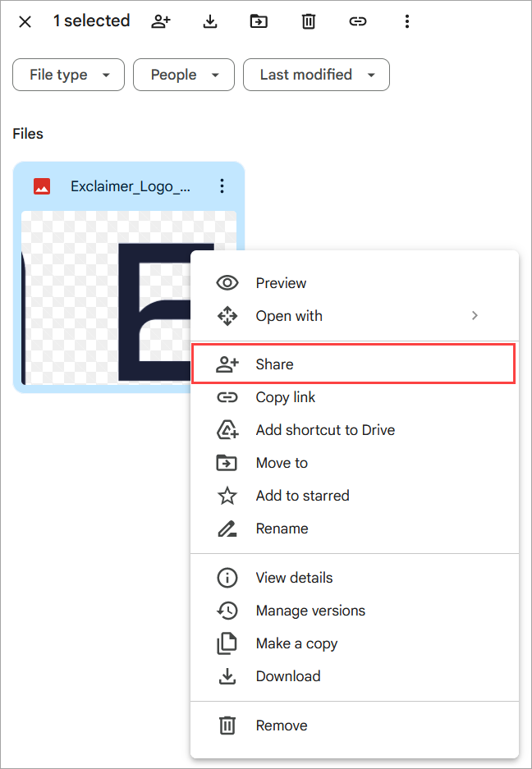Expand the File type filter dropdown
The height and width of the screenshot is (769, 532).
pos(68,75)
